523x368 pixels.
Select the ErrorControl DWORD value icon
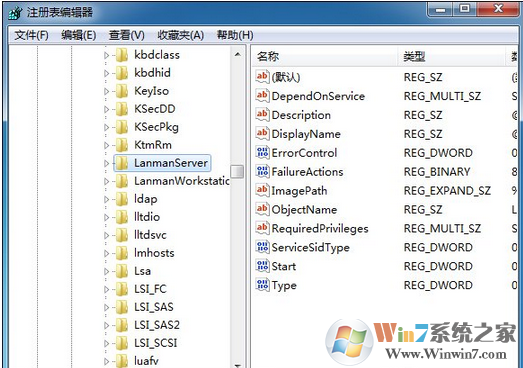click(x=262, y=152)
